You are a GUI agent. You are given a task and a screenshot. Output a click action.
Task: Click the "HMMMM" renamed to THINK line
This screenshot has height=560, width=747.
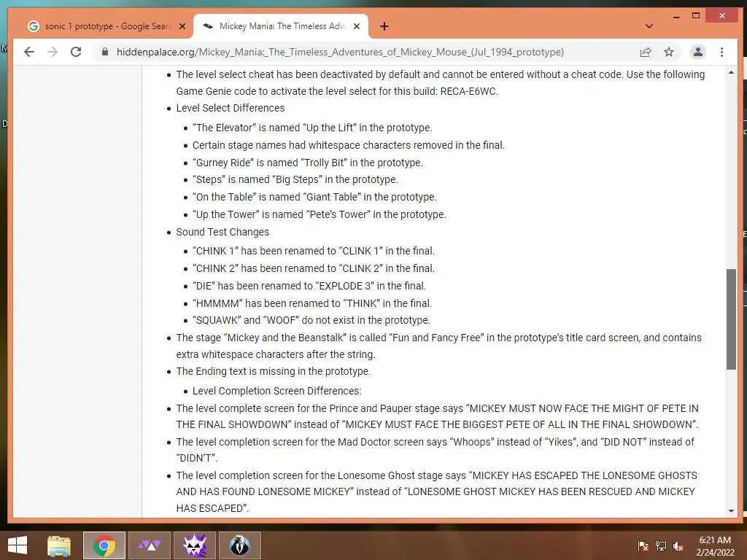[x=312, y=303]
